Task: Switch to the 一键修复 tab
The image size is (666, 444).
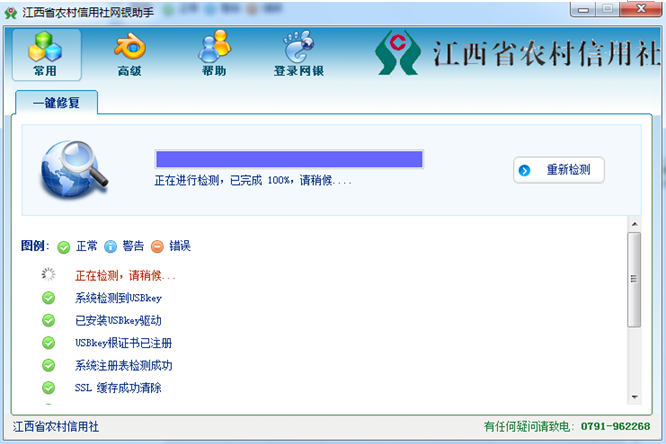Action: 56,102
